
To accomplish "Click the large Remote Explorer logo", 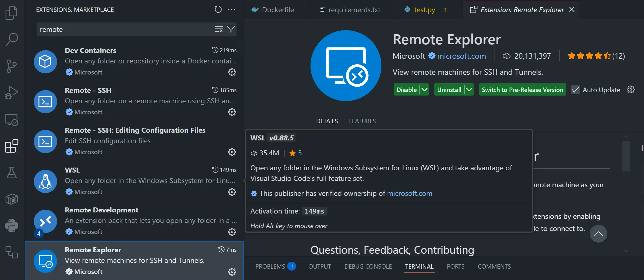I will 346,66.
